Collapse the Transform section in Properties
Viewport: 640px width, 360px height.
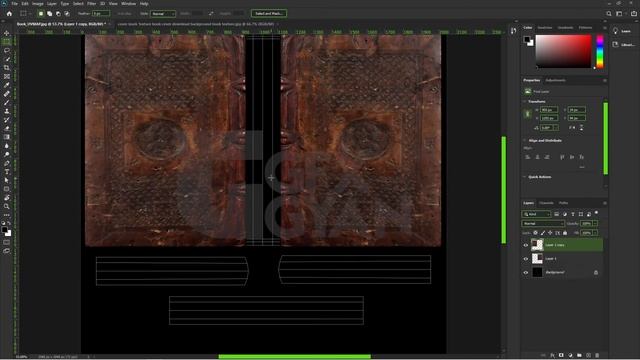[524, 101]
